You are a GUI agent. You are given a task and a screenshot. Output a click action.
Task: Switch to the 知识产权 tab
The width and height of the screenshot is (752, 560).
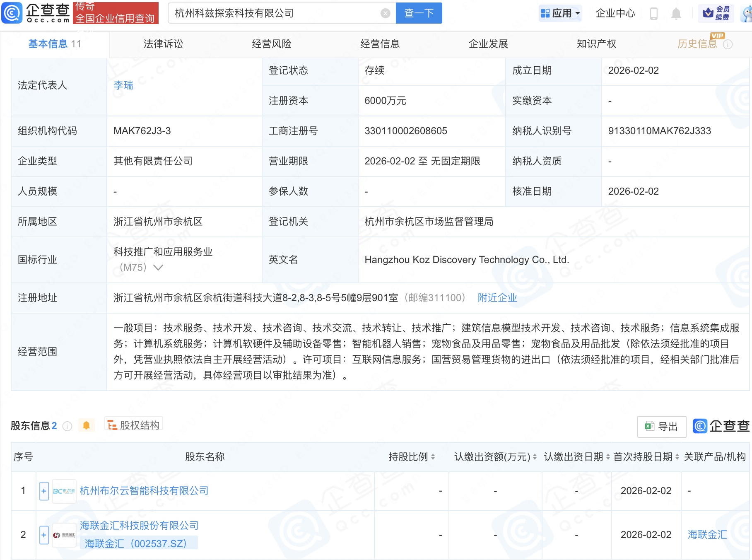(x=596, y=44)
